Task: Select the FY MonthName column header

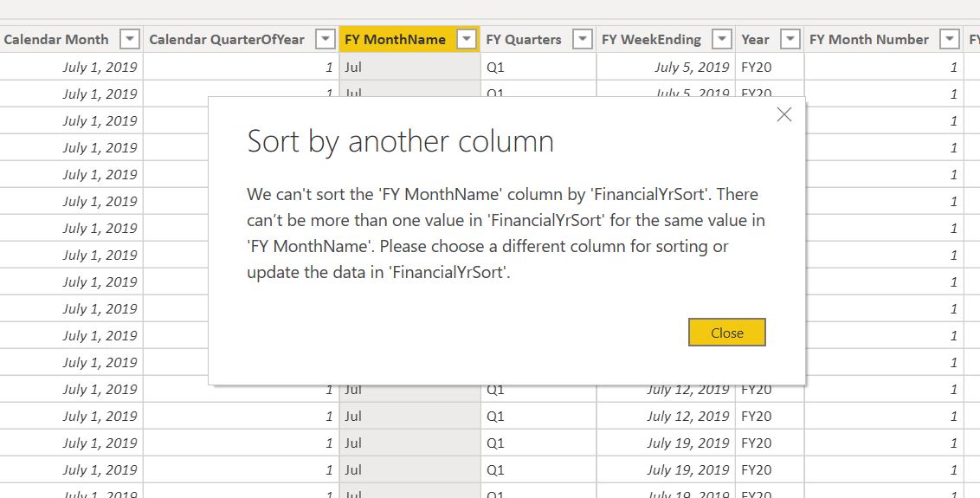Action: [395, 40]
